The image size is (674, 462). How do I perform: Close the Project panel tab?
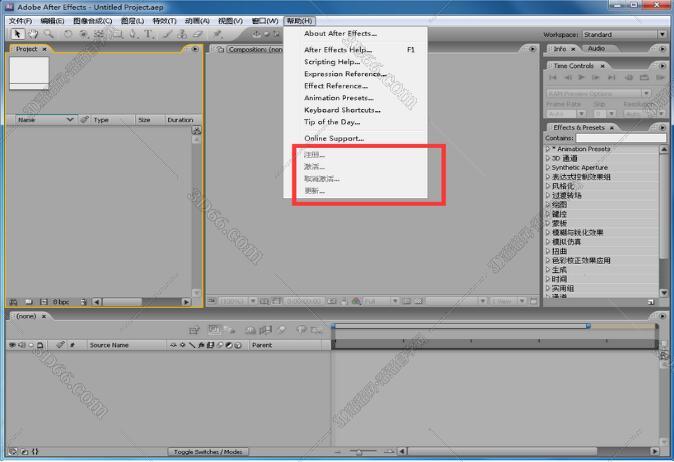click(44, 49)
